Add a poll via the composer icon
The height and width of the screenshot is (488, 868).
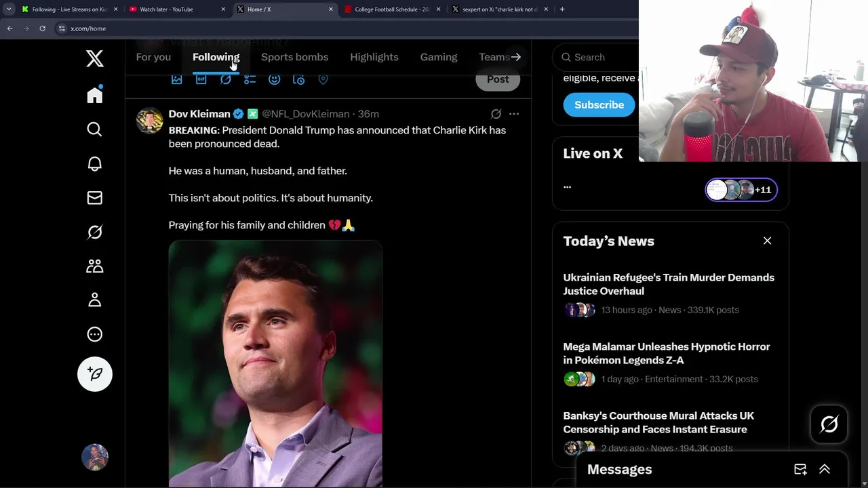tap(250, 79)
